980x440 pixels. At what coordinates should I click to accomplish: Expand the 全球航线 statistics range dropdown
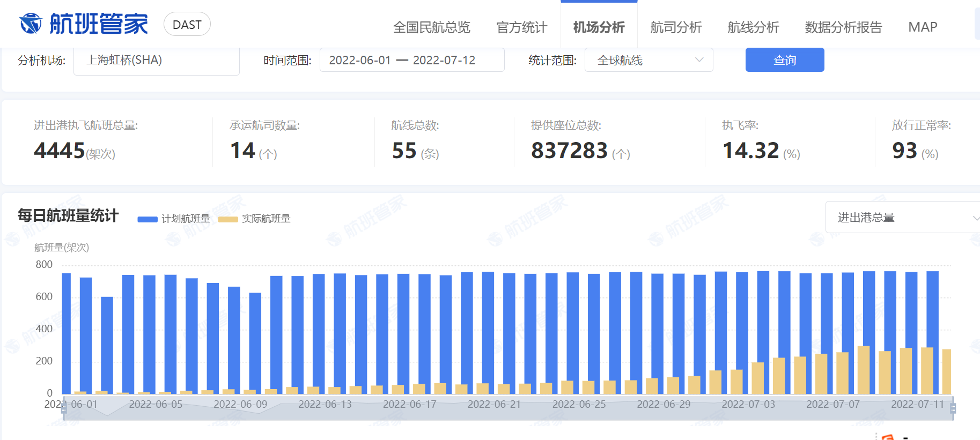649,61
